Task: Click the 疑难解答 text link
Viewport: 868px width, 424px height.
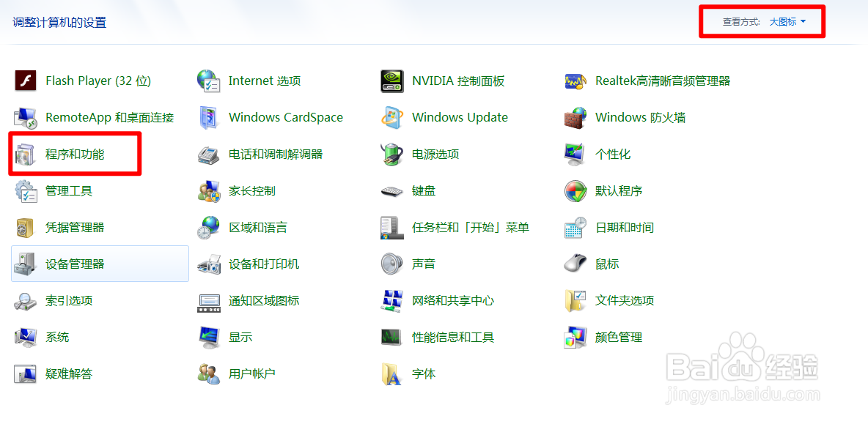Action: click(x=69, y=373)
